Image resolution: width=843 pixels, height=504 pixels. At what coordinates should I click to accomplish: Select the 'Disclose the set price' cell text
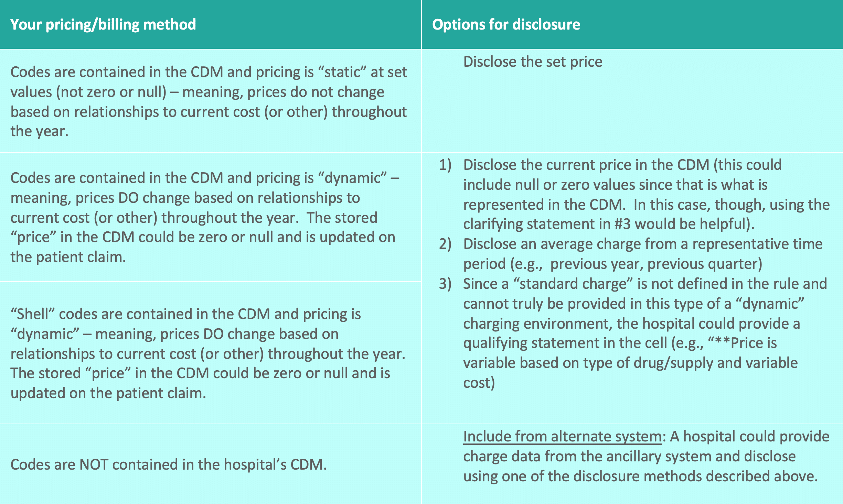[533, 62]
